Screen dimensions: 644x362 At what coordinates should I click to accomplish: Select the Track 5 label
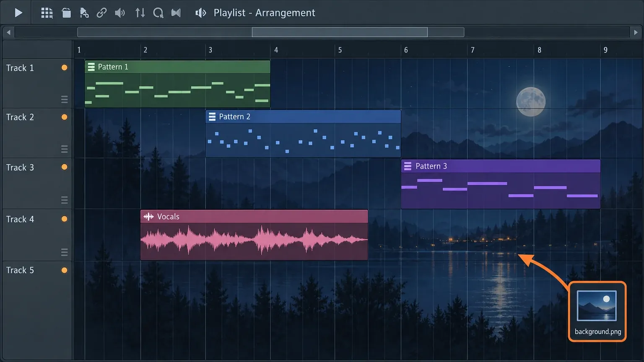20,270
